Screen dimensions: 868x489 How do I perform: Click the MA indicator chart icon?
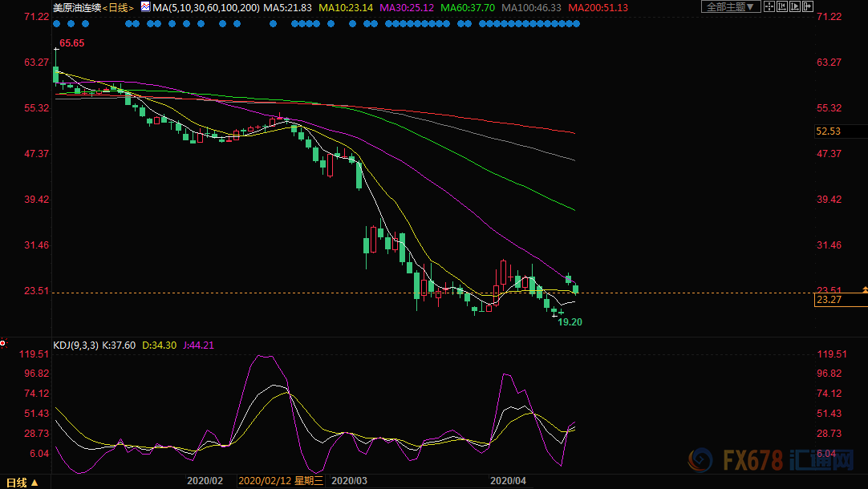[x=144, y=7]
